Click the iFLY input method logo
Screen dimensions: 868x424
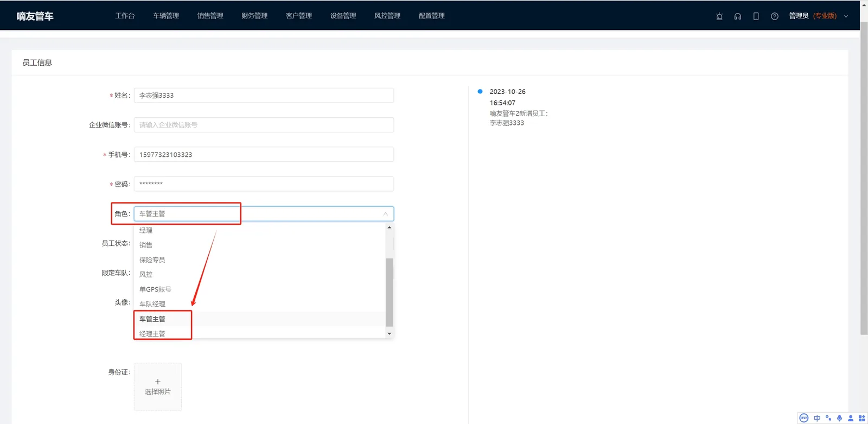click(804, 418)
